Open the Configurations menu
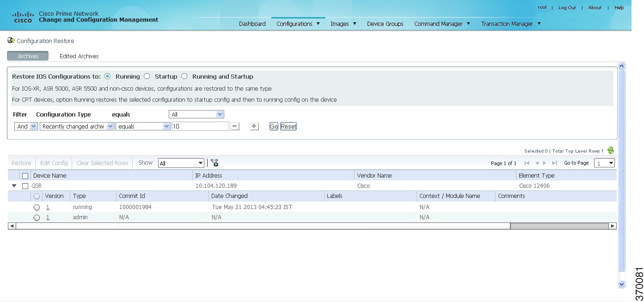This screenshot has width=644, height=302. [x=298, y=24]
